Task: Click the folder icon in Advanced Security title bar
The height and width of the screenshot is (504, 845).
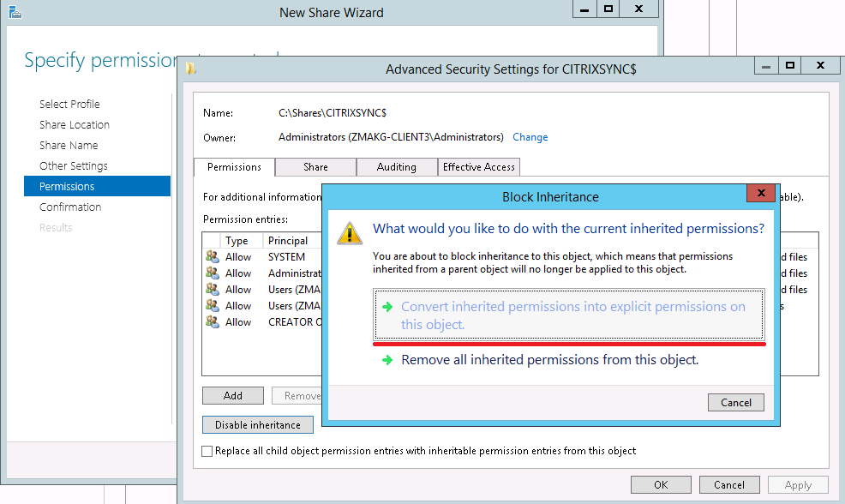Action: tap(192, 69)
